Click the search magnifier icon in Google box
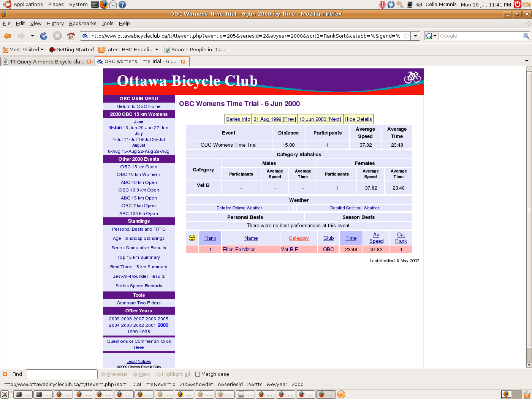 click(x=526, y=36)
